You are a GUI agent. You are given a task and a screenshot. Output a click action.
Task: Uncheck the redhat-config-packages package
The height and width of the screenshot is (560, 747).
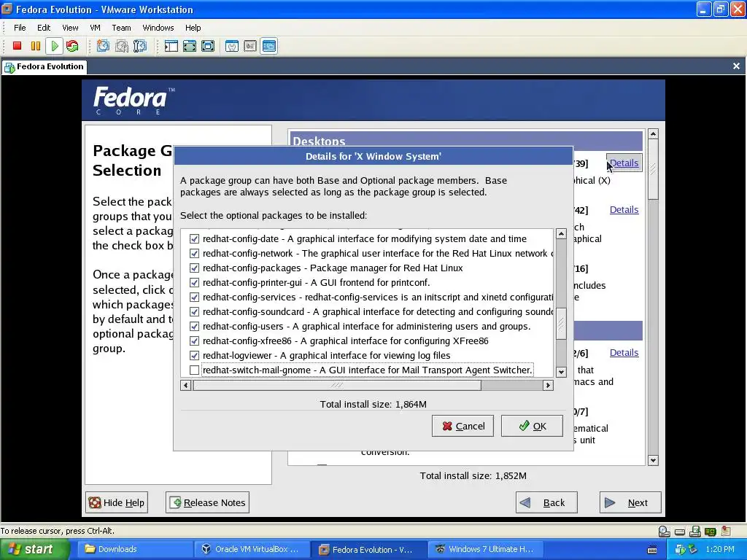pos(194,268)
